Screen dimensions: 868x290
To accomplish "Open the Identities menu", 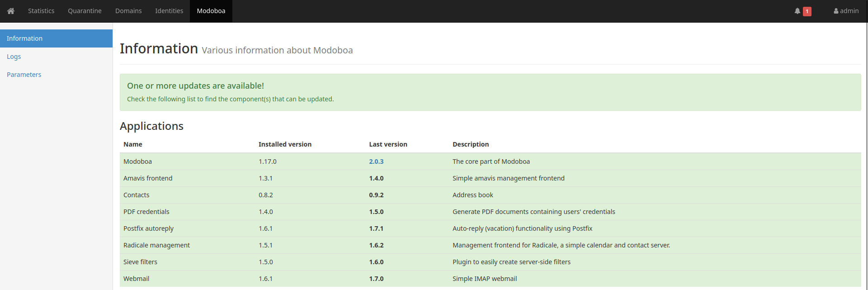I will click(169, 11).
